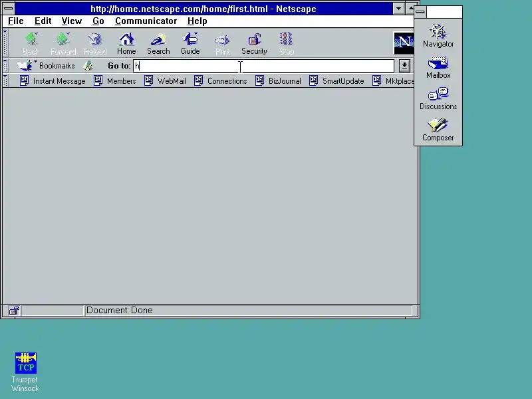The height and width of the screenshot is (399, 532).
Task: Open the Security padlock icon
Action: [254, 43]
